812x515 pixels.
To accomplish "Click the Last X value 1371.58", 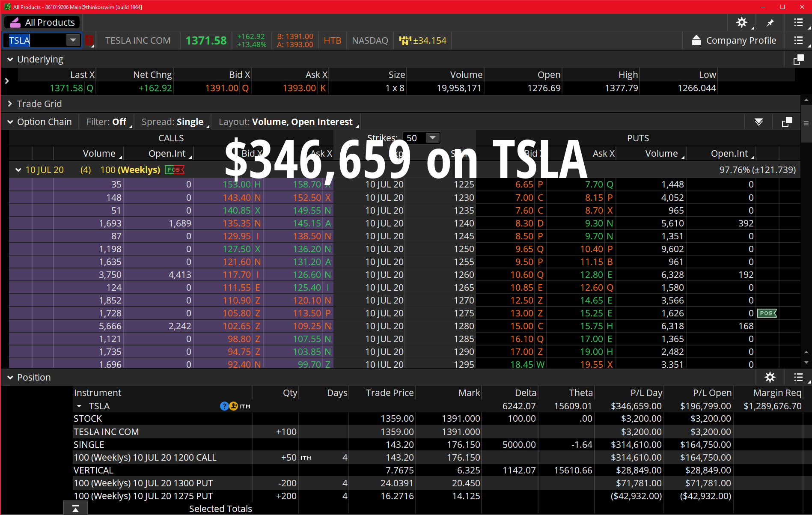I will pos(66,88).
